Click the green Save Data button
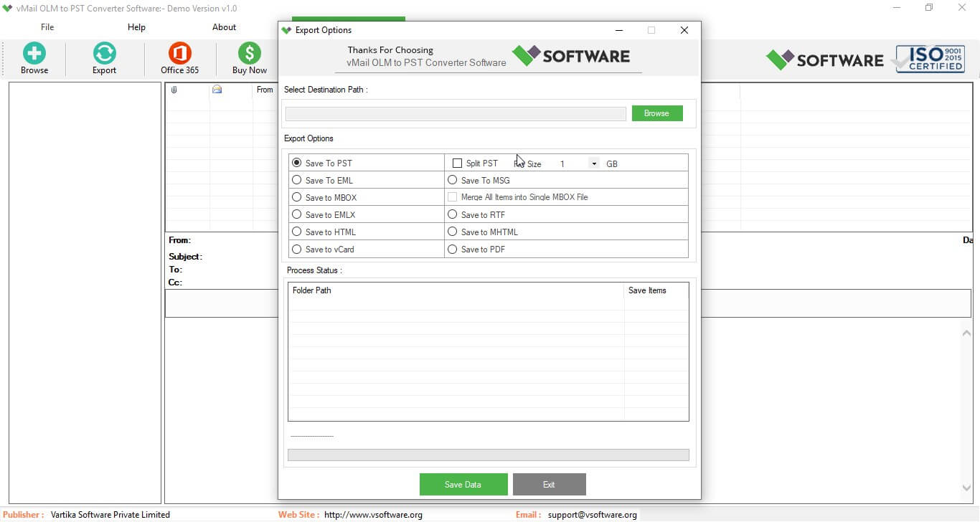The height and width of the screenshot is (522, 980). 463,485
